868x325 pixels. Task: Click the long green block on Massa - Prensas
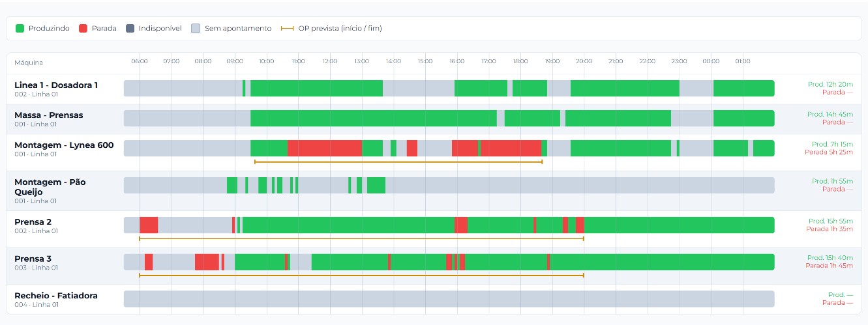374,119
